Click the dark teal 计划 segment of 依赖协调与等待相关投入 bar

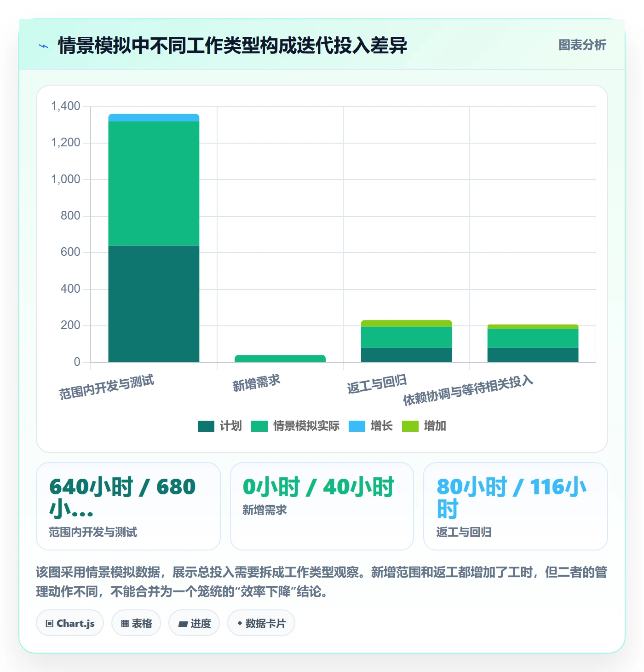click(533, 355)
